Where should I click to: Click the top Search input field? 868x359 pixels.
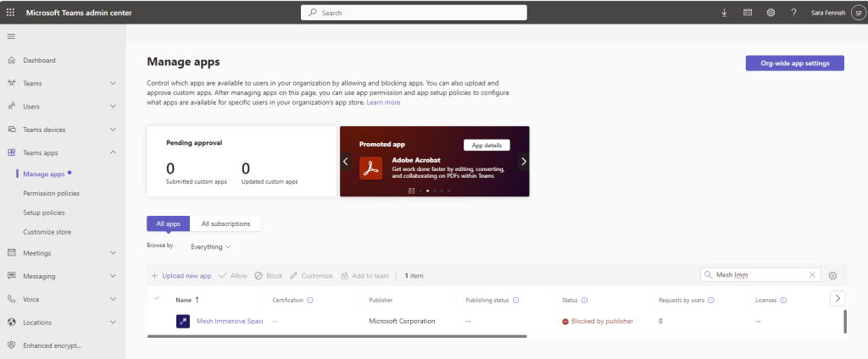point(414,13)
